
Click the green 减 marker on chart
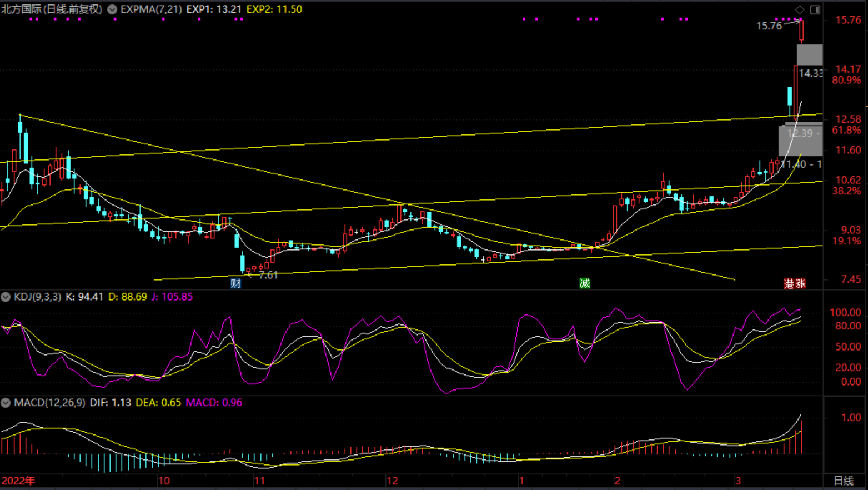(x=585, y=283)
